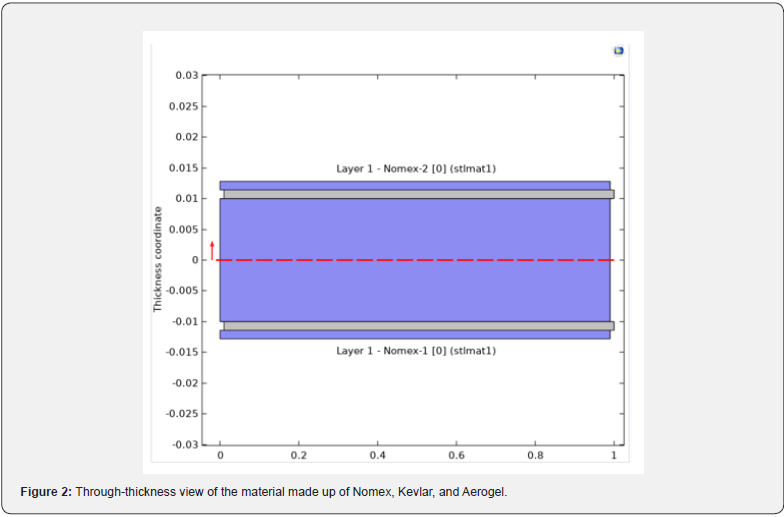Click the 0.8 tick label on the horizontal axis
Screen dimensions: 784x517
click(535, 455)
